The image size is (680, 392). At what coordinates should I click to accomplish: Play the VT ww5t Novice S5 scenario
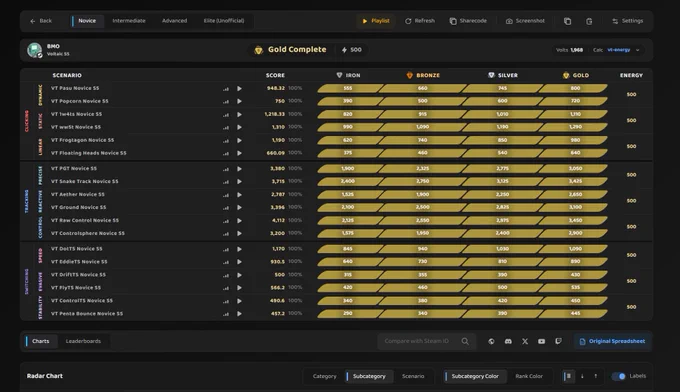click(x=239, y=127)
